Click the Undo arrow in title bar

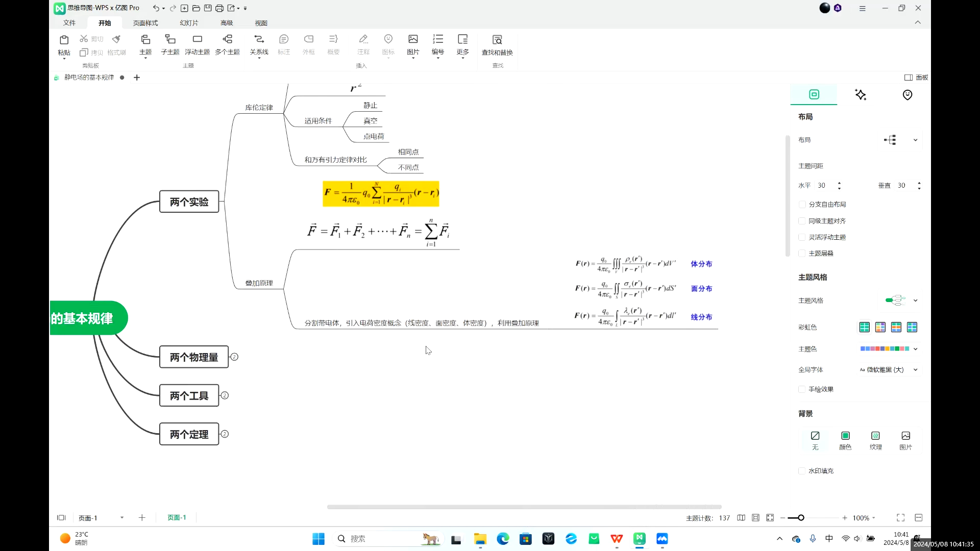[156, 8]
